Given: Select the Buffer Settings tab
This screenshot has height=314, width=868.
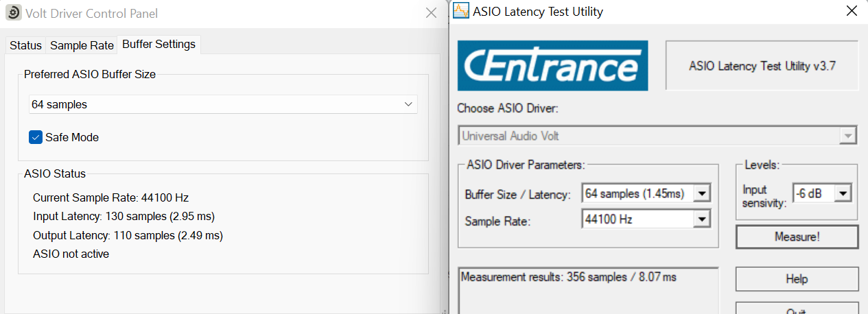Looking at the screenshot, I should [x=159, y=44].
